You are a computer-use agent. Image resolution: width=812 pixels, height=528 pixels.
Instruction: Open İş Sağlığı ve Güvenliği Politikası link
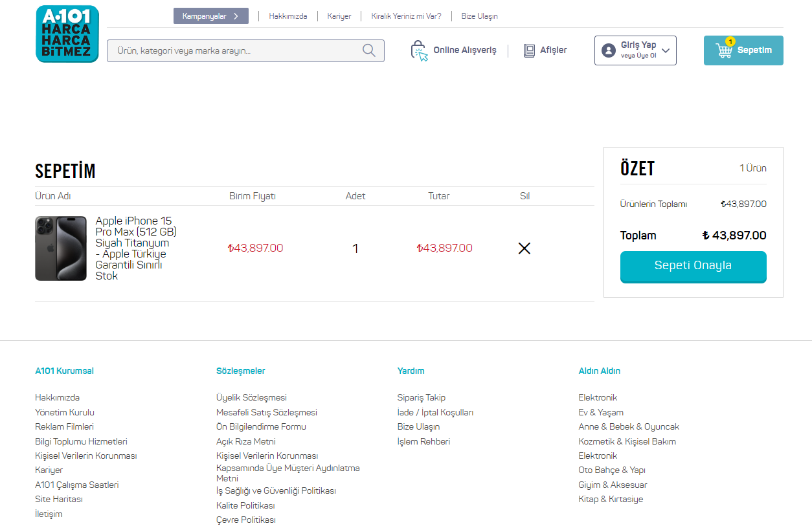pyautogui.click(x=276, y=491)
